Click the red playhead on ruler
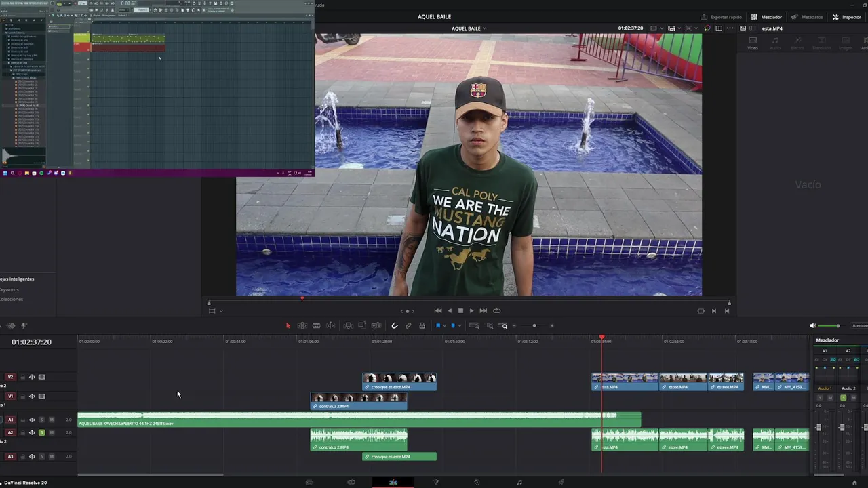Screen dimensions: 868x488 point(601,338)
